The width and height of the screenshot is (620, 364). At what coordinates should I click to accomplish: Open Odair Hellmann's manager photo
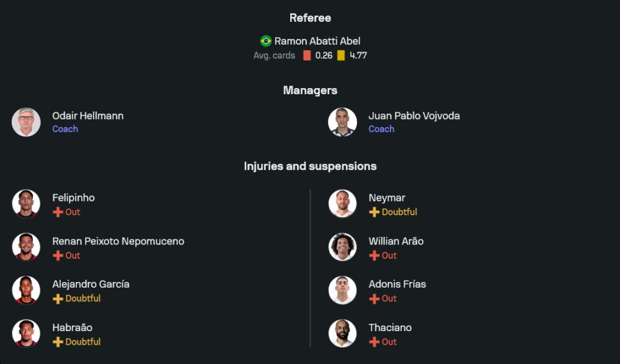coord(26,122)
